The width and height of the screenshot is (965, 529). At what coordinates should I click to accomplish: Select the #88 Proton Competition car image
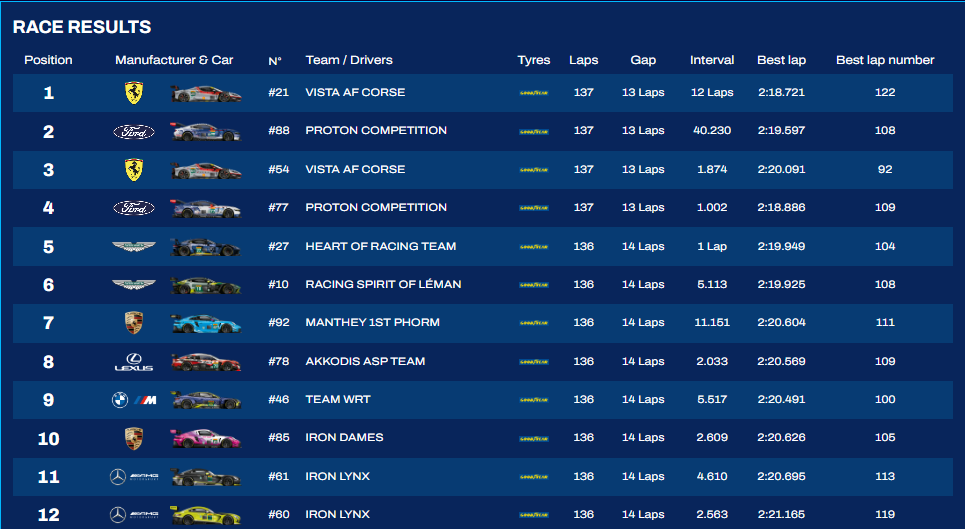tap(206, 132)
